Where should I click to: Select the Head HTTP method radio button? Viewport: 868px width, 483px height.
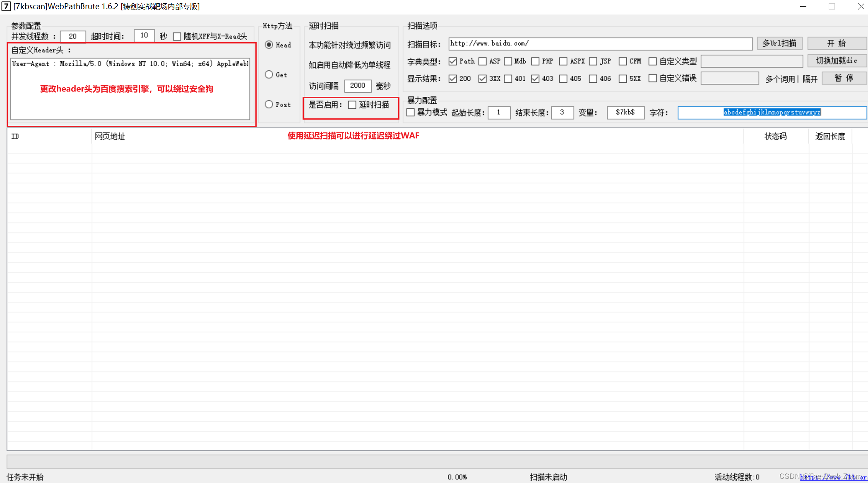click(x=269, y=45)
